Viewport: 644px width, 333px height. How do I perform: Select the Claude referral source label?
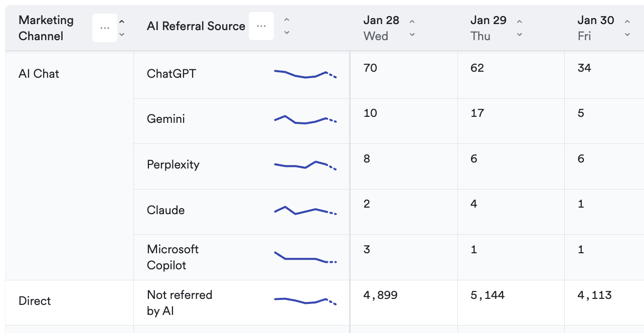[x=166, y=210]
